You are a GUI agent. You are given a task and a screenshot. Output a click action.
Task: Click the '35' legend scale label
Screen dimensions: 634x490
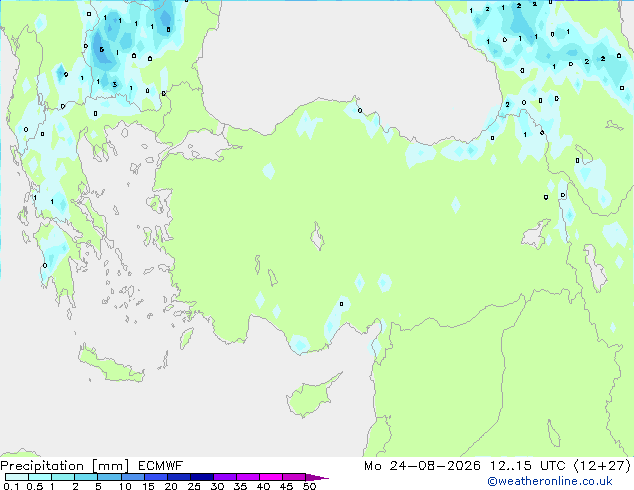[240, 486]
